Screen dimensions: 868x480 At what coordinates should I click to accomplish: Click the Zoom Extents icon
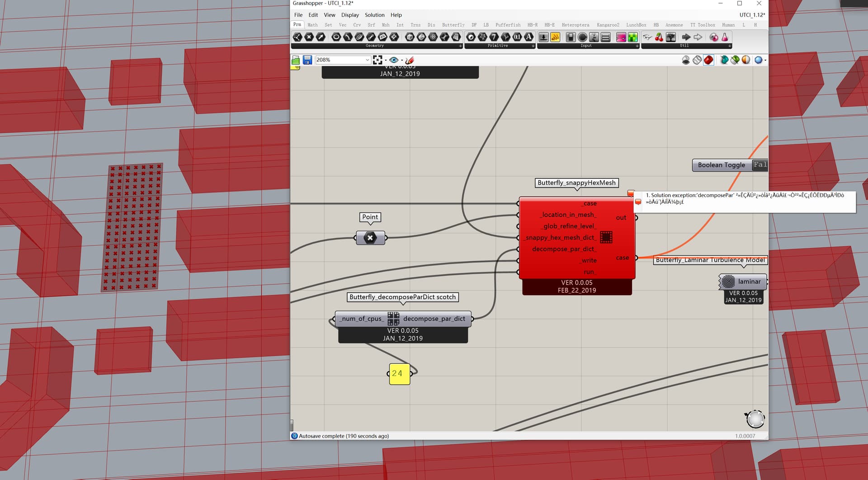click(377, 60)
